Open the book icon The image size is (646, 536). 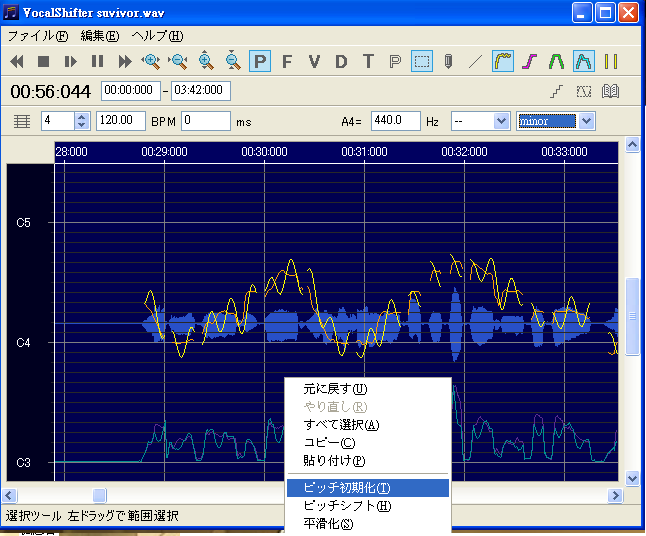point(611,91)
